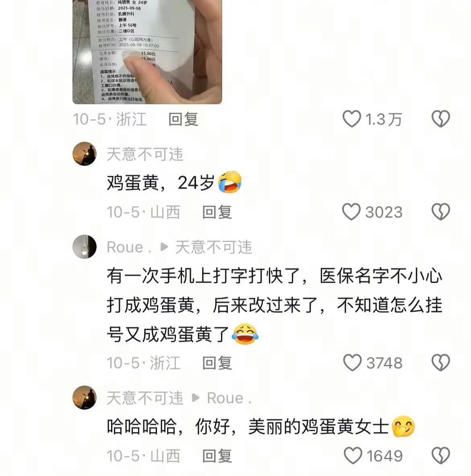The image size is (471, 476).
Task: Open username 天意不可违 above '鸡蛋黄，24岁'
Action: (145, 154)
